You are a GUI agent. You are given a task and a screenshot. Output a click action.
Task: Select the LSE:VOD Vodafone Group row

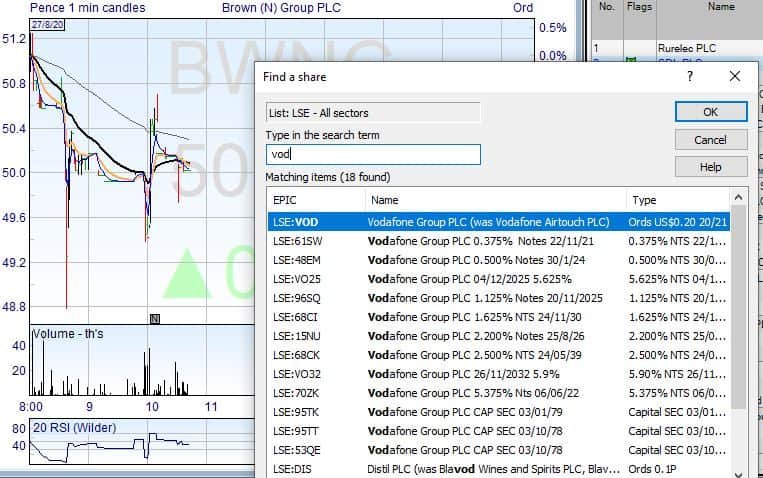[498, 222]
